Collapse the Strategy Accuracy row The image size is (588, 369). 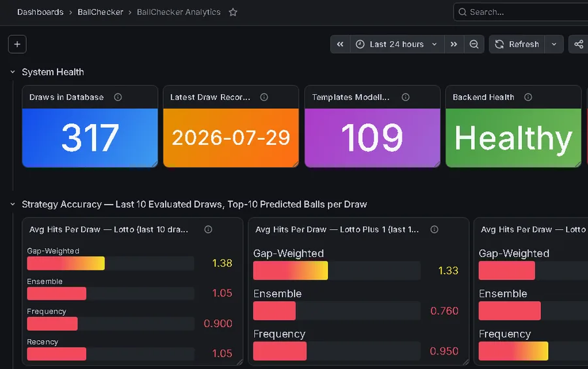(x=13, y=204)
